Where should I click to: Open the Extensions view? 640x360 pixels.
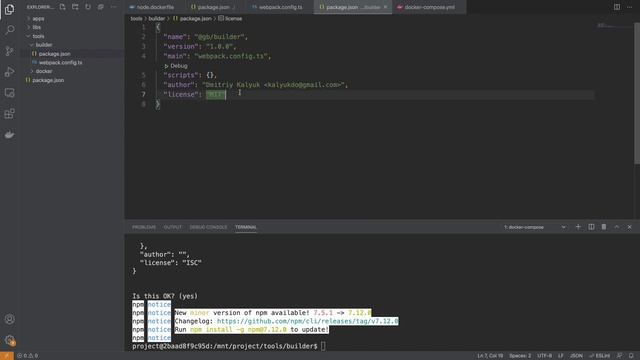coord(9,113)
